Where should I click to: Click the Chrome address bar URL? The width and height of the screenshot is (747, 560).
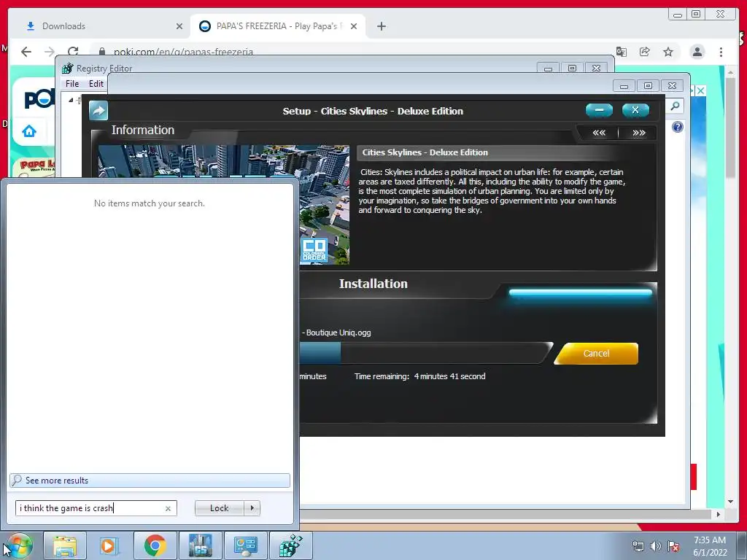[183, 52]
